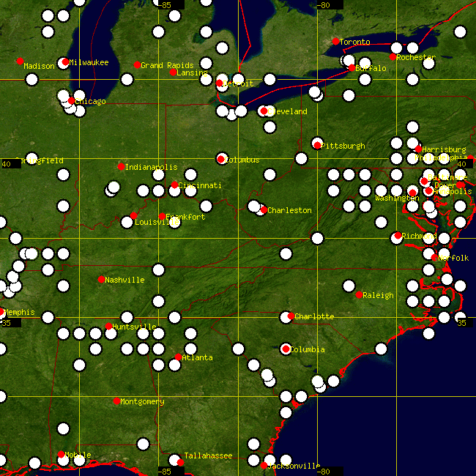
Task: Click the Montgomery label text
Action: 142,401
